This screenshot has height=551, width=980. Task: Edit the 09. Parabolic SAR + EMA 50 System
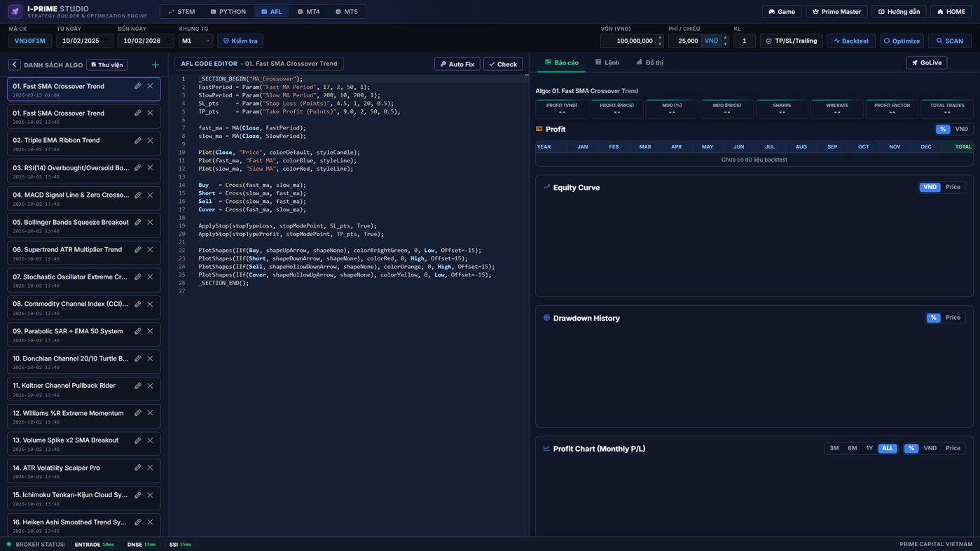tap(138, 331)
